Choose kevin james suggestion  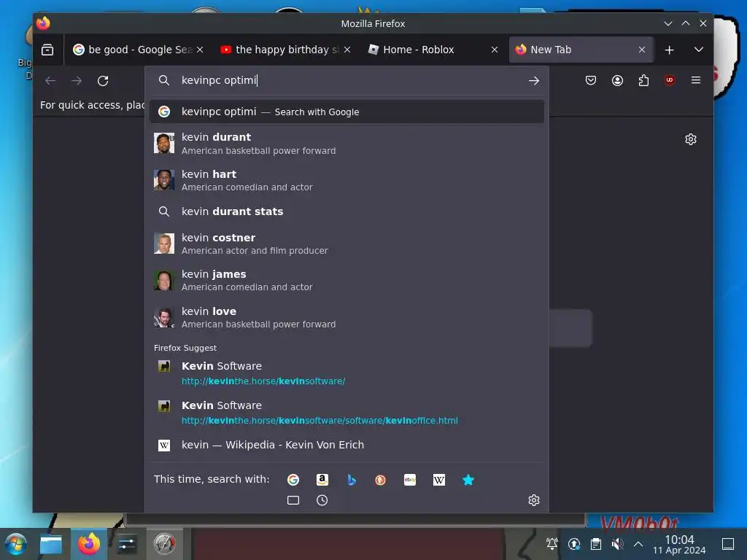tap(347, 280)
